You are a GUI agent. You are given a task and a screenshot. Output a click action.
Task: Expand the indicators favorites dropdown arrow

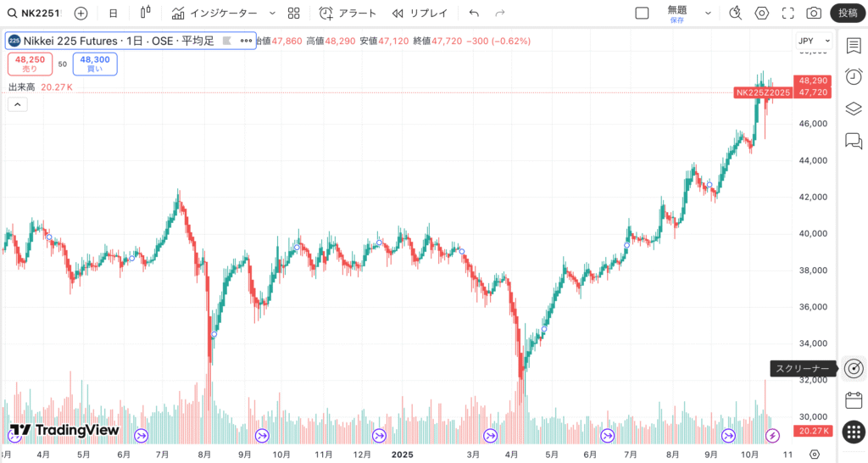click(x=272, y=13)
